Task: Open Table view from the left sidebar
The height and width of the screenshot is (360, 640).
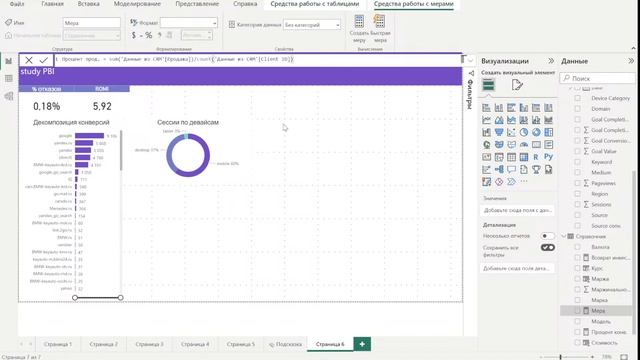Action: tap(9, 78)
